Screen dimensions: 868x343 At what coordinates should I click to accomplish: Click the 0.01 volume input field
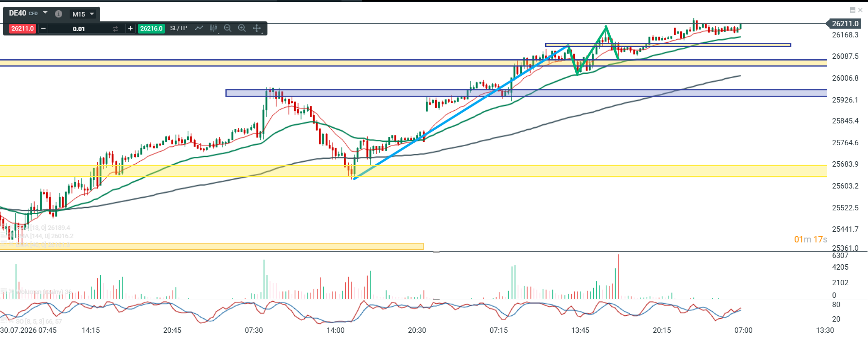point(79,29)
